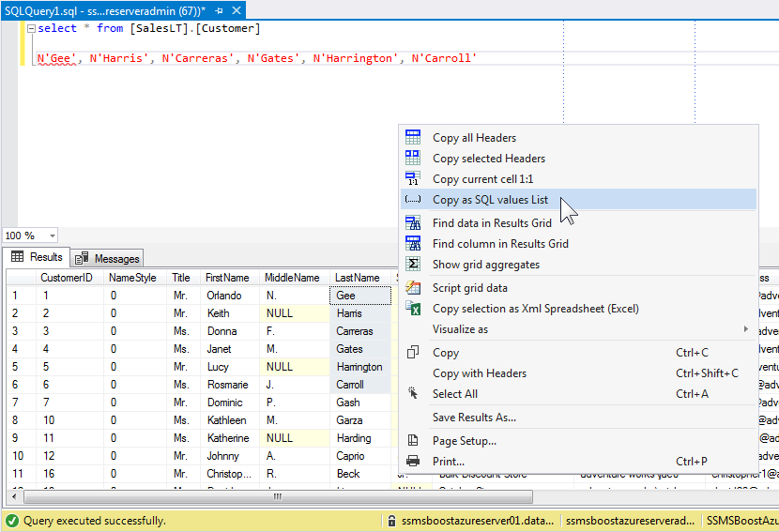Click the LastName column header

pyautogui.click(x=360, y=278)
